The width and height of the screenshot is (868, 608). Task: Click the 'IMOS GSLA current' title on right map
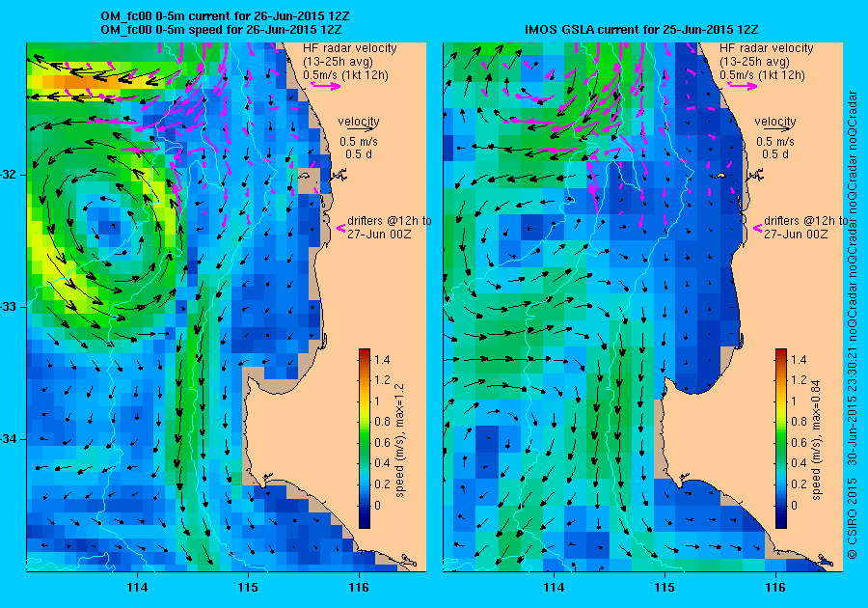pyautogui.click(x=641, y=30)
